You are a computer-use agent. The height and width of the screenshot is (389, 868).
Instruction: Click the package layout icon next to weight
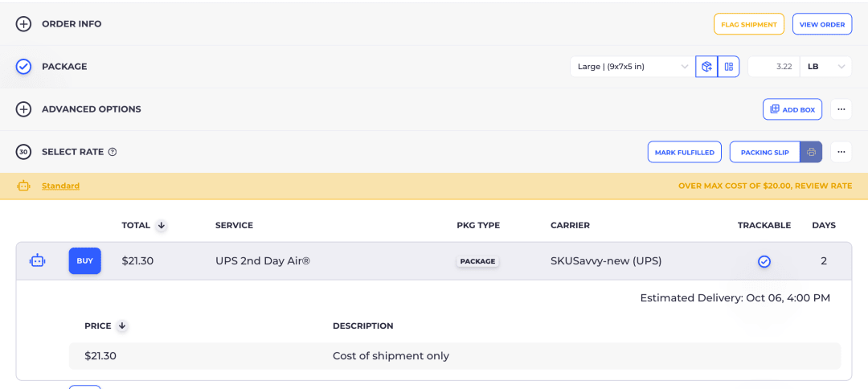pyautogui.click(x=728, y=67)
